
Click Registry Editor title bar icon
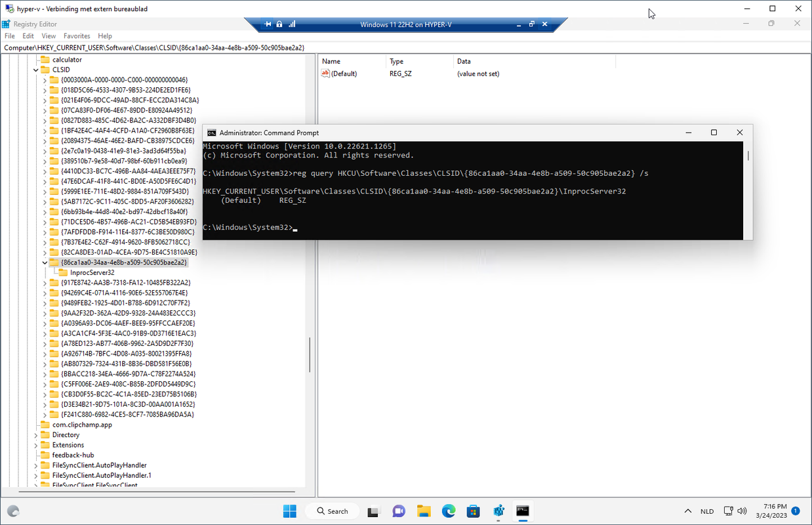7,24
